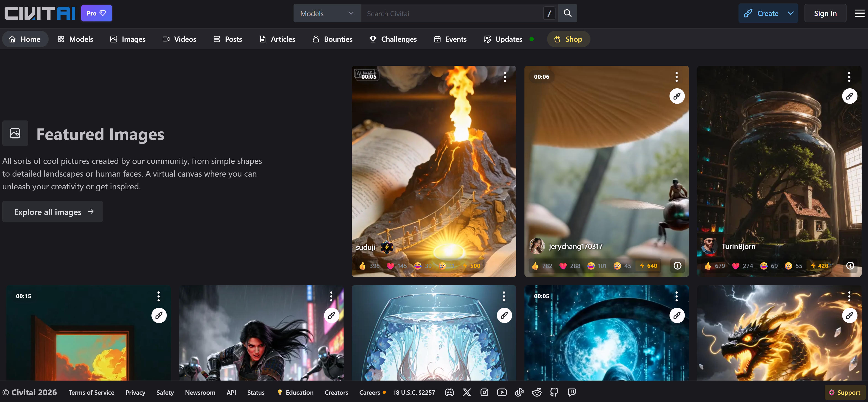Open the hamburger menu icon
Screen dimensions: 868x402
[860, 13]
